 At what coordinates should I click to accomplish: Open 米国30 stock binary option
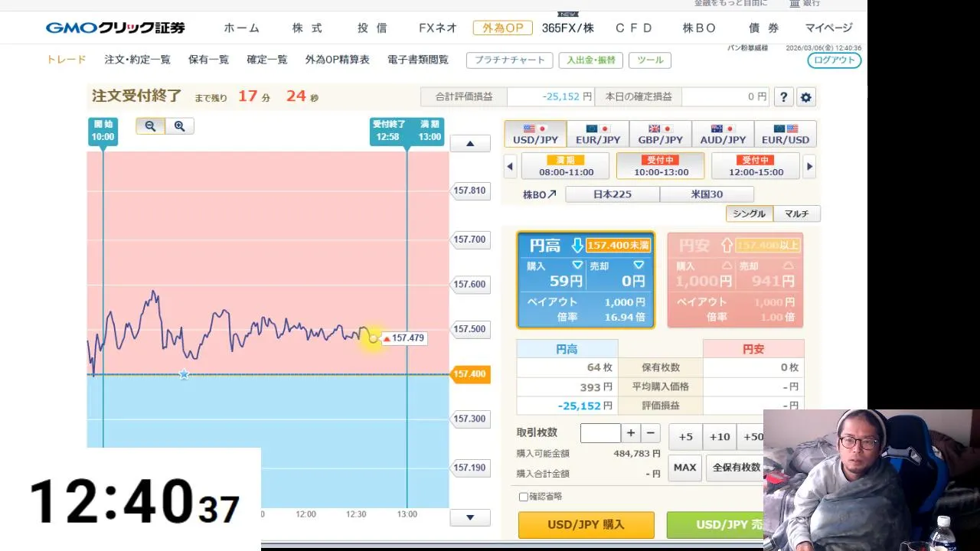pos(707,194)
